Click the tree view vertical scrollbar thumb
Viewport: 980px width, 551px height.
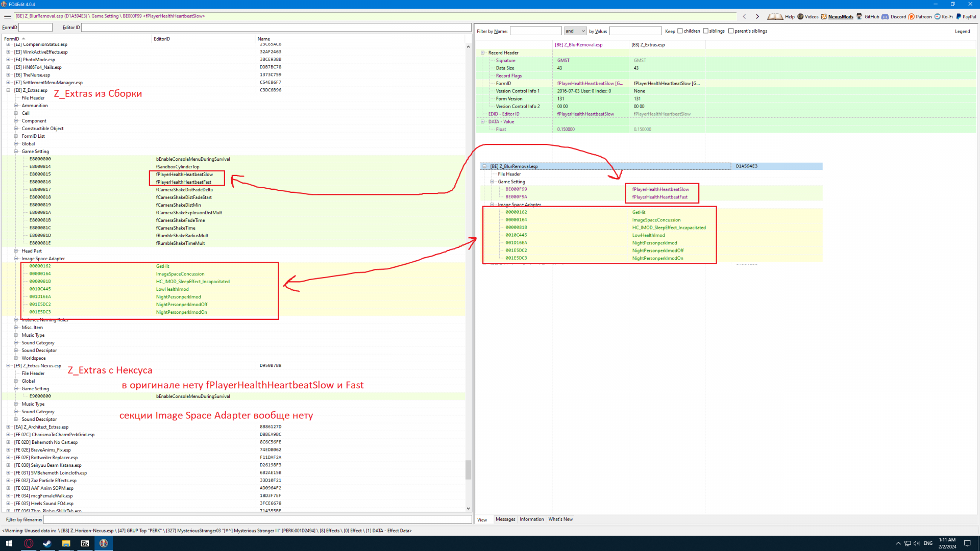coord(468,469)
